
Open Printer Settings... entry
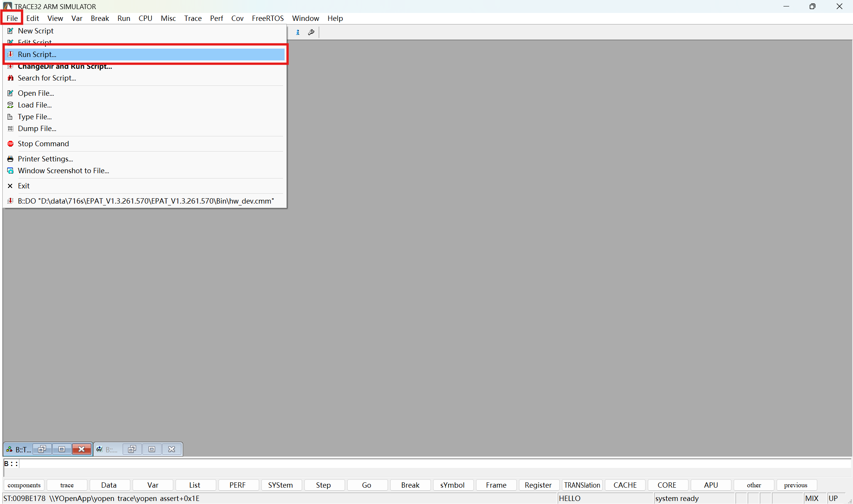(x=145, y=159)
